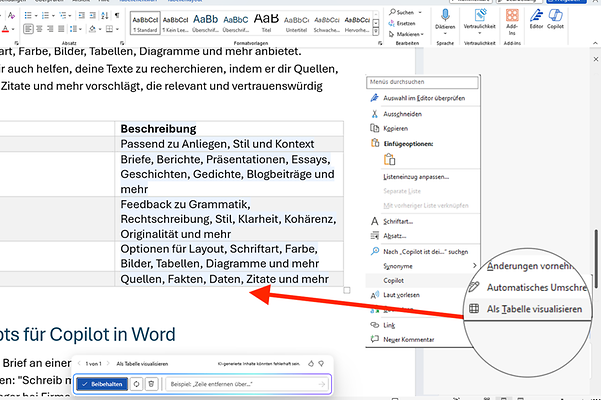Click the trash icon in the Copilot bar

point(151,384)
